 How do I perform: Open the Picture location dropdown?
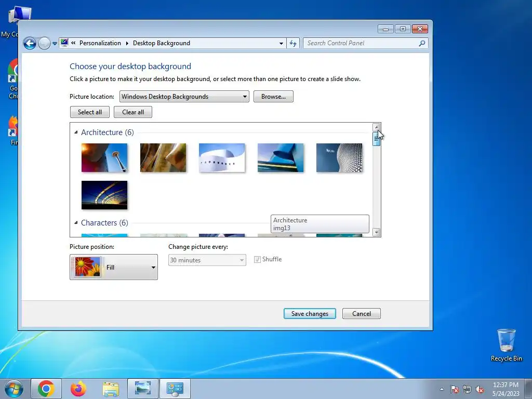pyautogui.click(x=184, y=96)
